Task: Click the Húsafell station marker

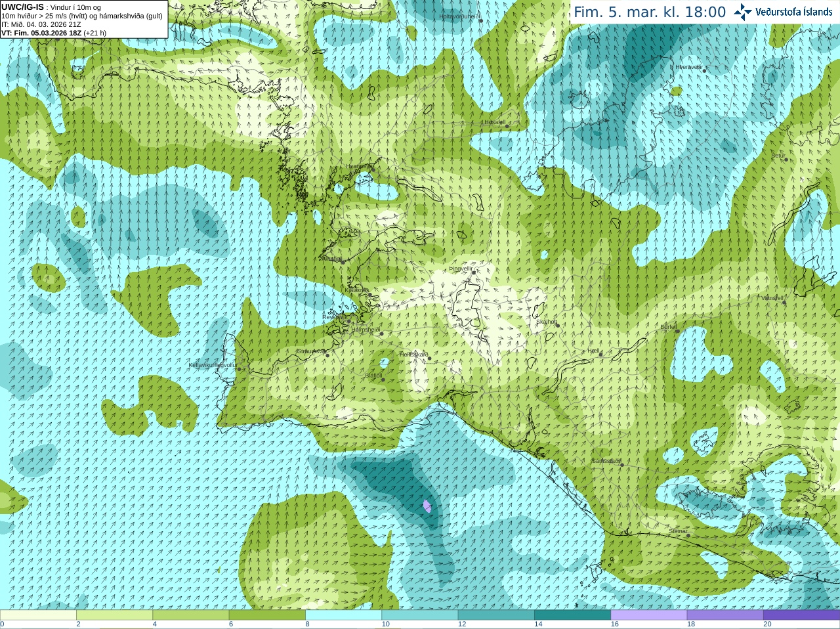Action: click(508, 125)
